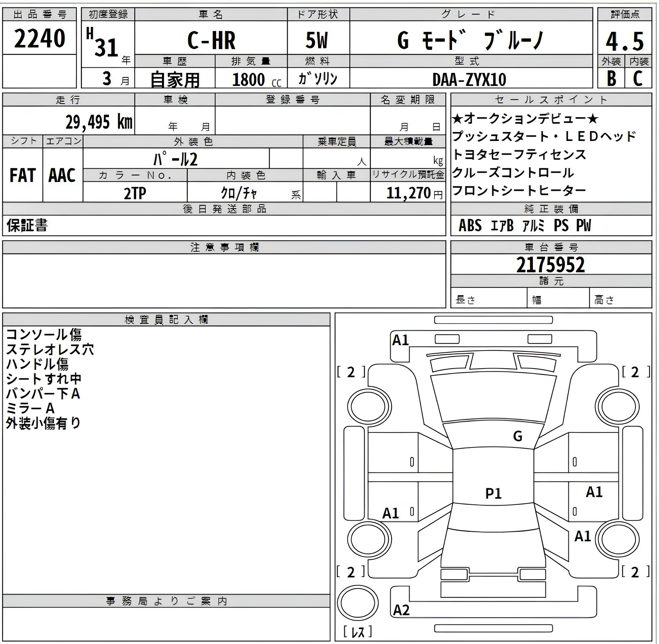This screenshot has height=644, width=659.
Task: Select プッシュスタート・LEDヘッド line
Action: [x=544, y=137]
